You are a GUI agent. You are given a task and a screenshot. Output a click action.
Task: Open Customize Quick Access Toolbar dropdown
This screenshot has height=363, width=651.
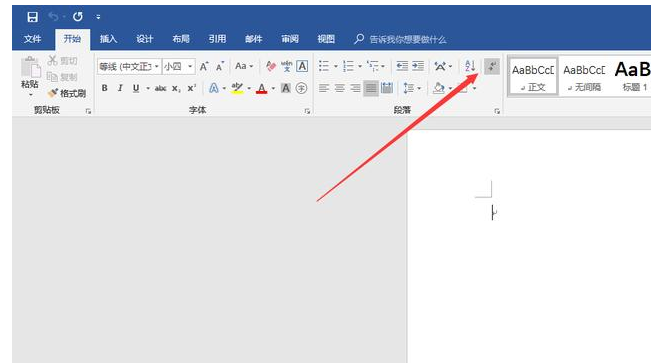[x=98, y=17]
